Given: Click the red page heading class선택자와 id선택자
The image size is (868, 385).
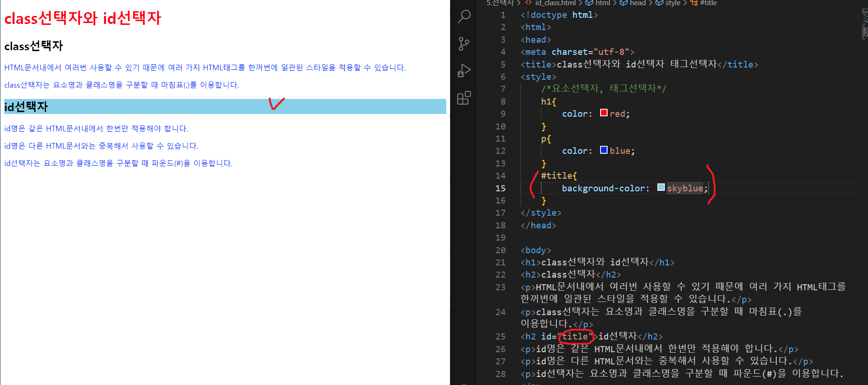Looking at the screenshot, I should pos(83,18).
